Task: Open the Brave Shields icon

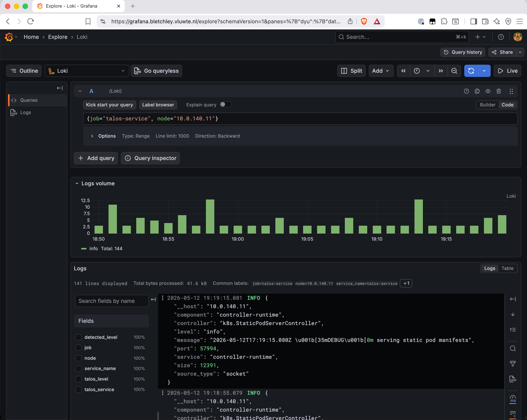Action: tap(364, 21)
